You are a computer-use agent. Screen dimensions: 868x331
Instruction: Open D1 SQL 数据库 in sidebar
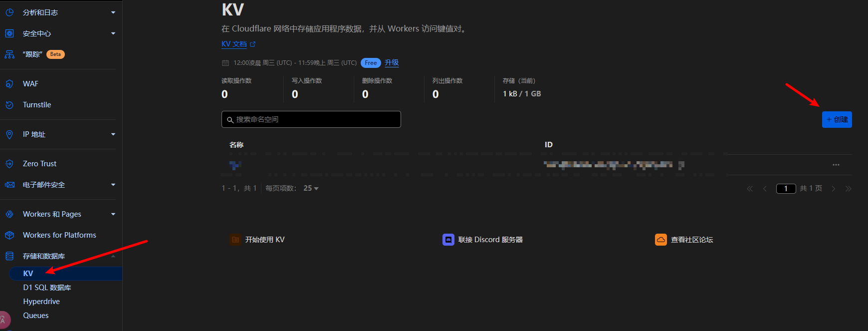click(x=47, y=288)
